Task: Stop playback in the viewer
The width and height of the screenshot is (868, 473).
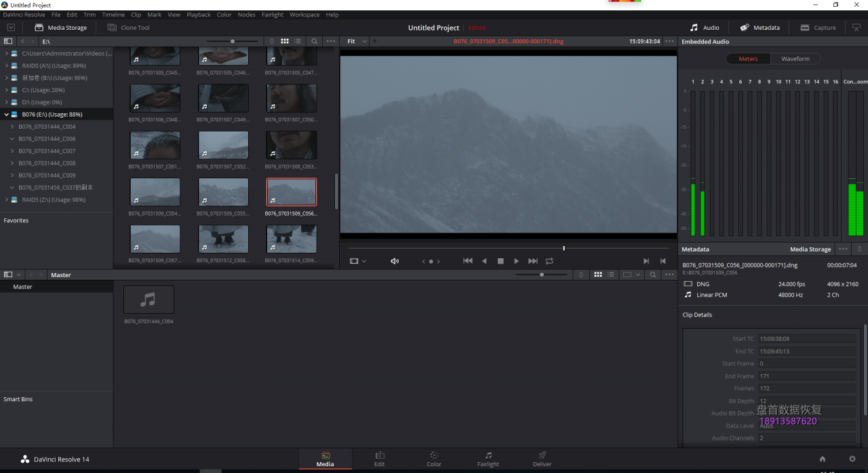Action: click(x=500, y=261)
